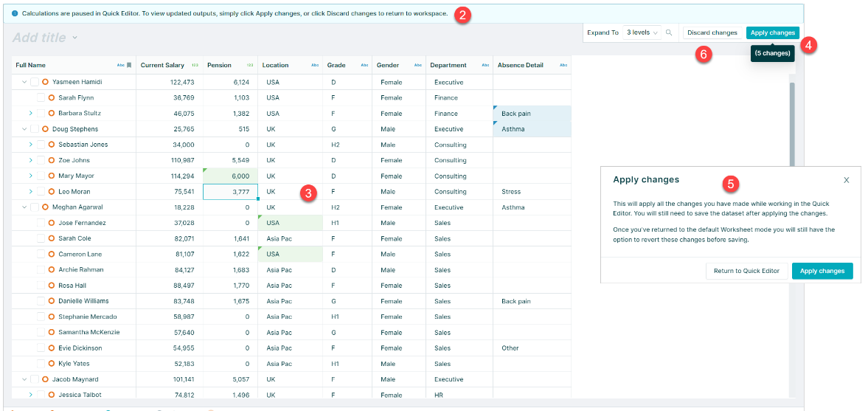Collapse the Doug Stephens row
Image resolution: width=868 pixels, height=411 pixels.
24,129
